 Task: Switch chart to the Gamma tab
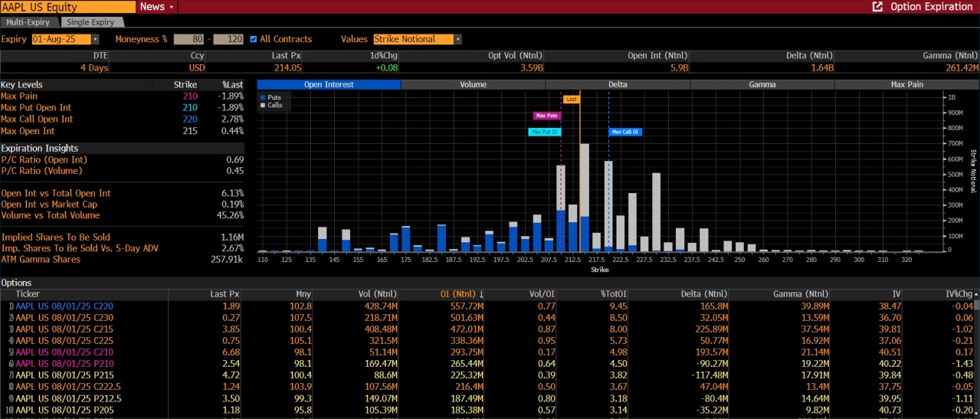(x=762, y=84)
